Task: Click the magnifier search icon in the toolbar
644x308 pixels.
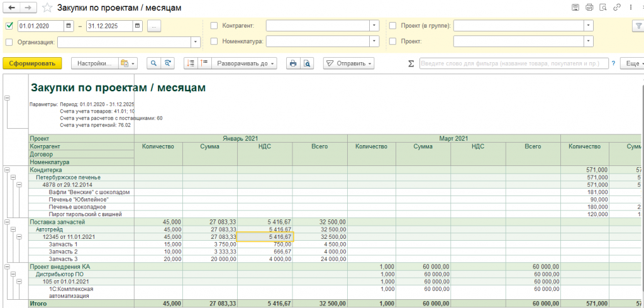Action: [153, 63]
